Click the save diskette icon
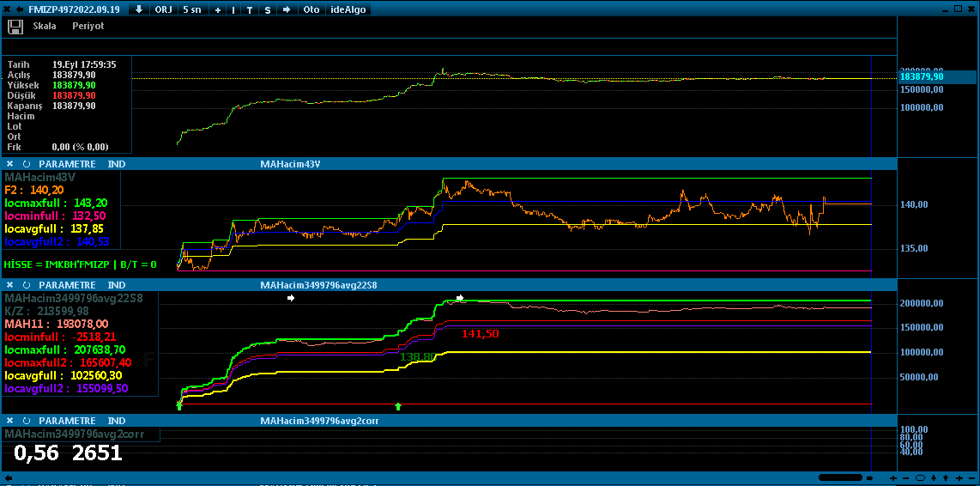 click(x=15, y=27)
